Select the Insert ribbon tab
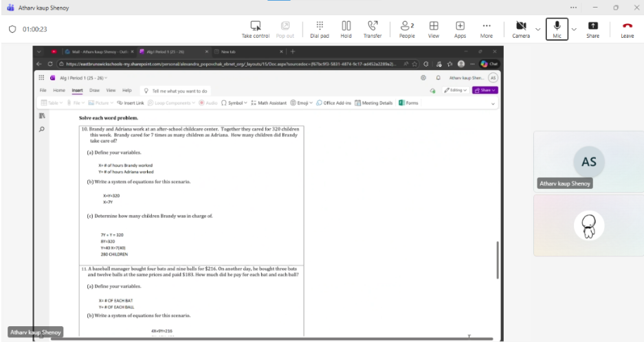 [x=77, y=91]
